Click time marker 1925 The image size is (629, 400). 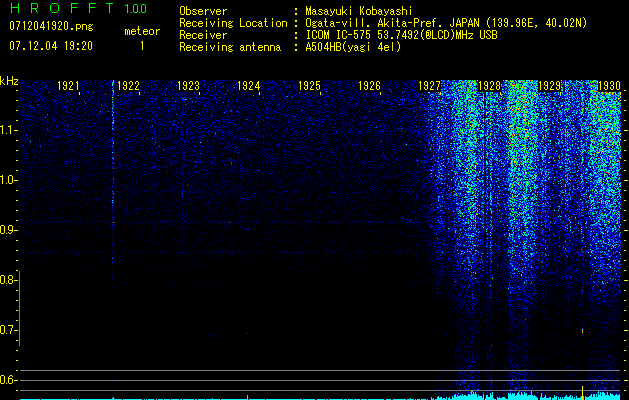(309, 85)
